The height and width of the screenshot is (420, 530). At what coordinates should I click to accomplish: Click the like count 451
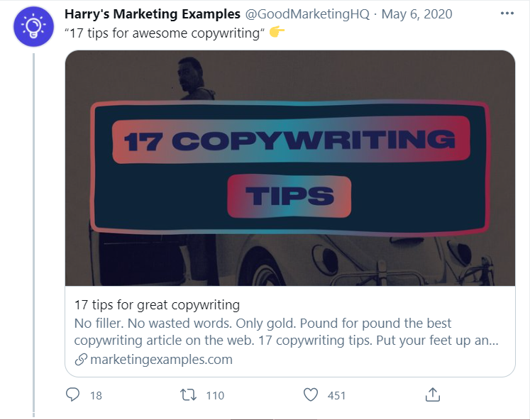[336, 395]
